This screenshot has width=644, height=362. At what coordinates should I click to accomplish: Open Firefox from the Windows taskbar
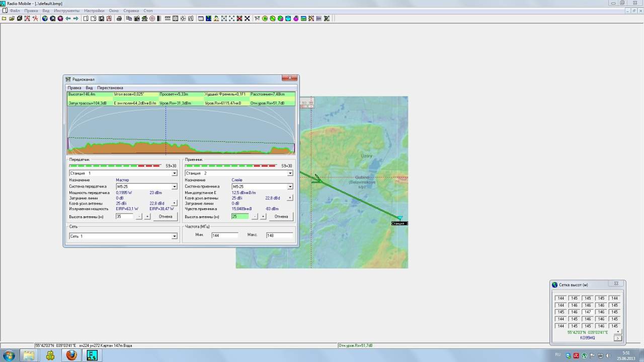click(x=71, y=355)
